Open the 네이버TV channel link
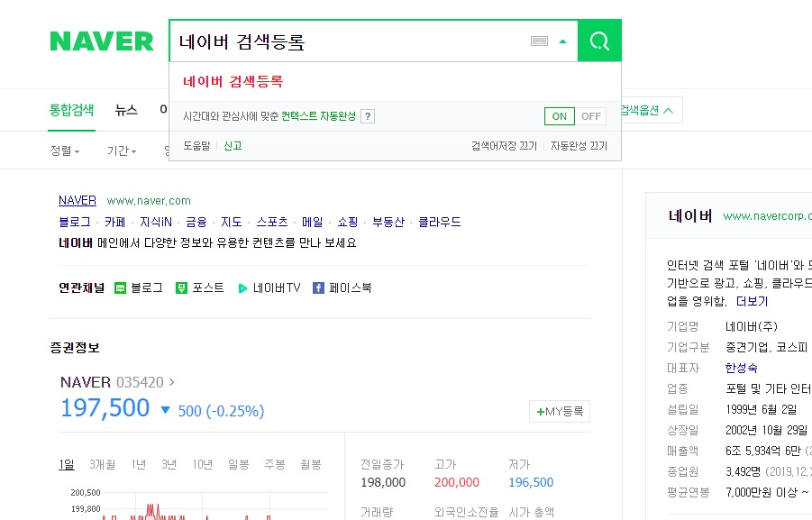 click(x=277, y=287)
